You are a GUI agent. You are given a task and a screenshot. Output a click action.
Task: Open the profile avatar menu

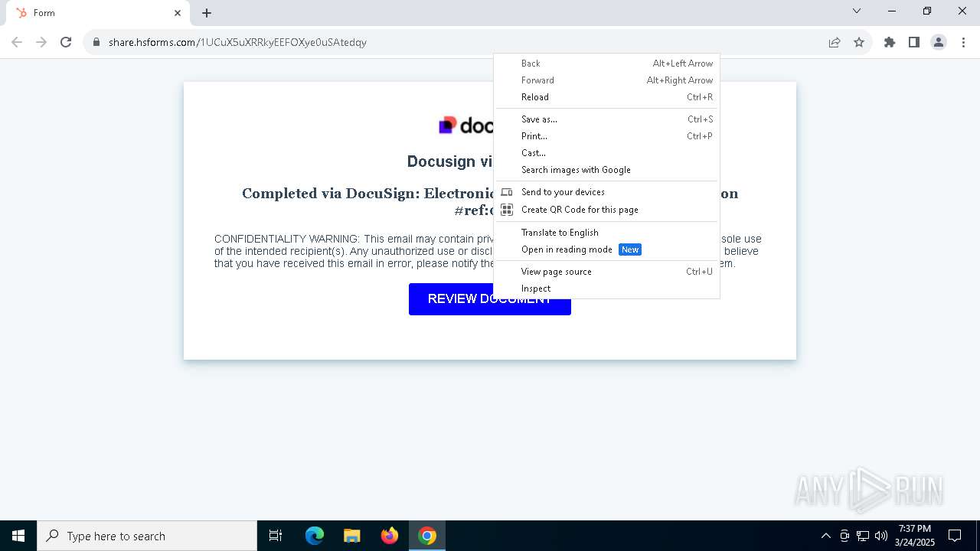tap(939, 42)
